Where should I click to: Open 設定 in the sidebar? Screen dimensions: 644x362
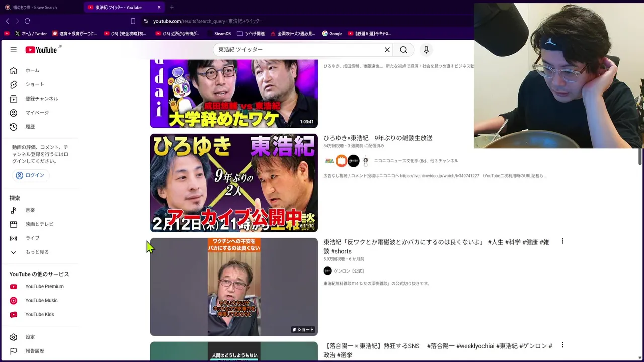tap(30, 337)
